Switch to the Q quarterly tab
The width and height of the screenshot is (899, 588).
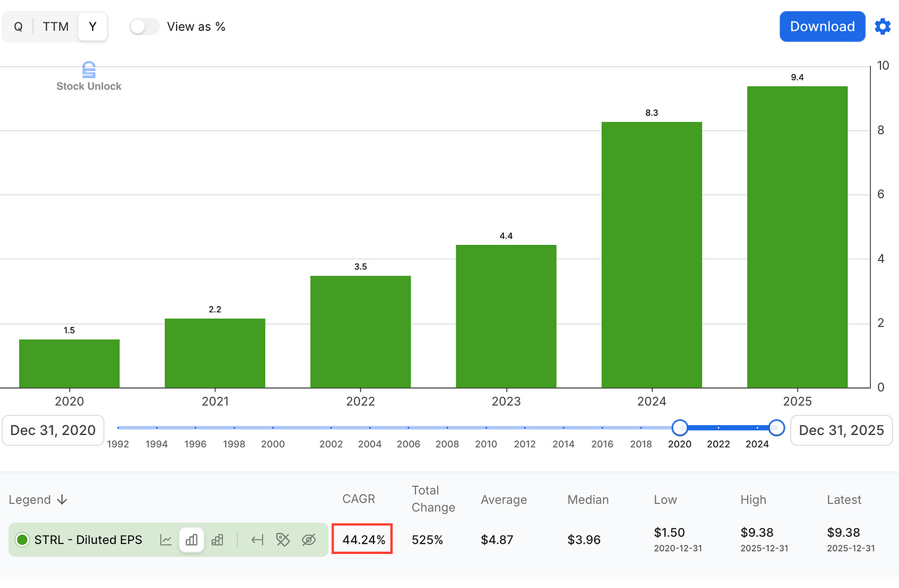click(18, 27)
